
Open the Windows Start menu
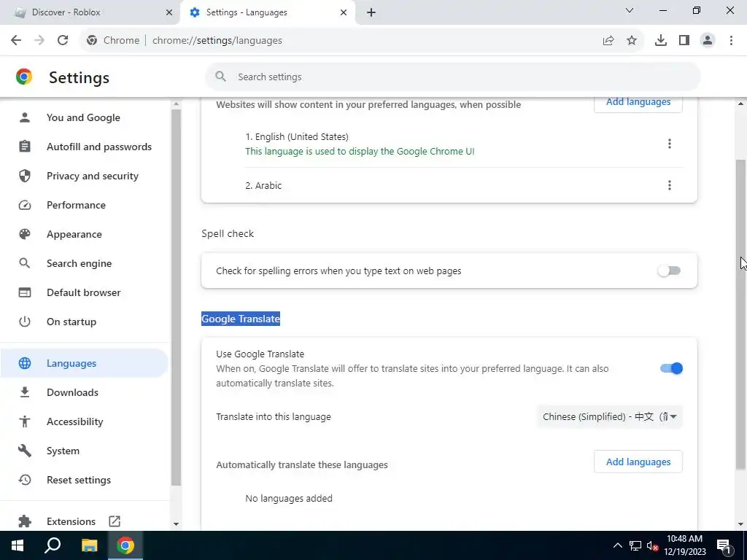[x=18, y=545]
